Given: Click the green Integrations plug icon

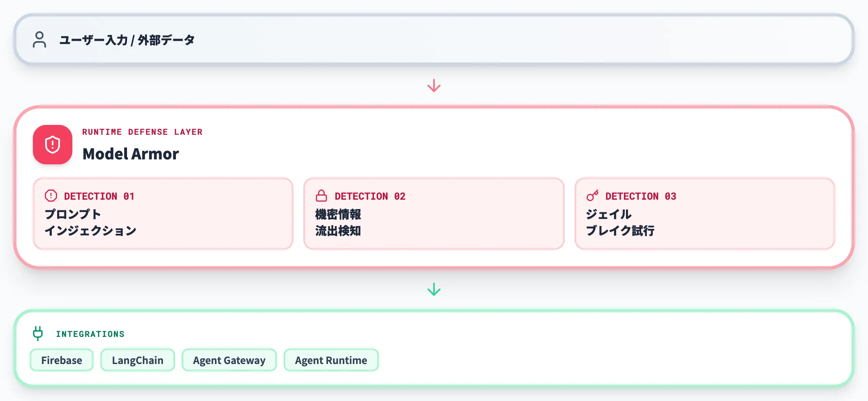Looking at the screenshot, I should [x=38, y=333].
